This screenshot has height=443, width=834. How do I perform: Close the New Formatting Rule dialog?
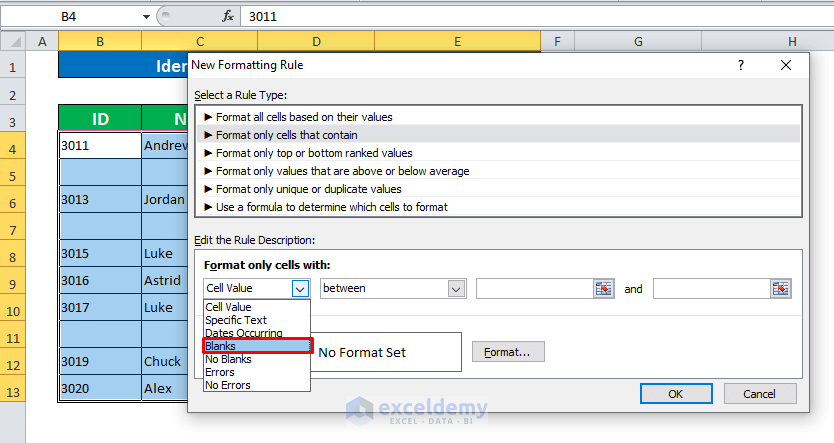coord(786,65)
